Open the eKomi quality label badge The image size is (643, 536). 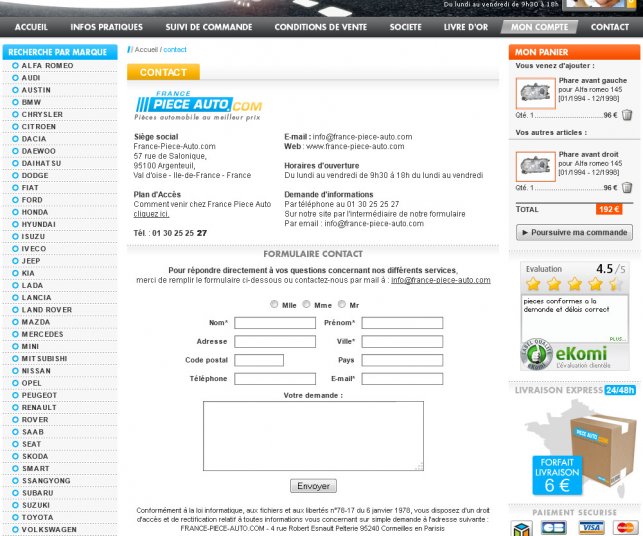tap(536, 355)
